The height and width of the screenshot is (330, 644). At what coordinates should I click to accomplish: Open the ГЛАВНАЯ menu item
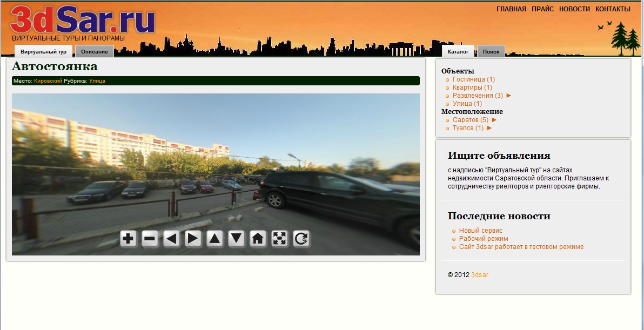click(x=511, y=9)
